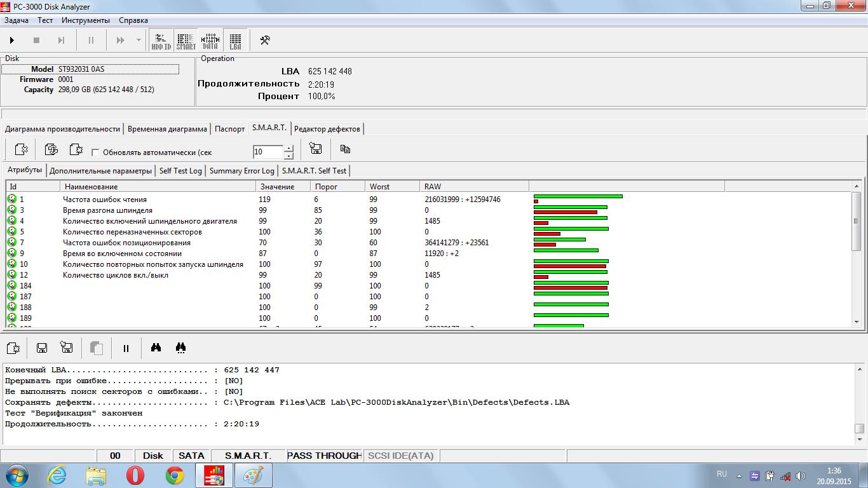Decrease the refresh interval with the down spinner

[x=288, y=156]
